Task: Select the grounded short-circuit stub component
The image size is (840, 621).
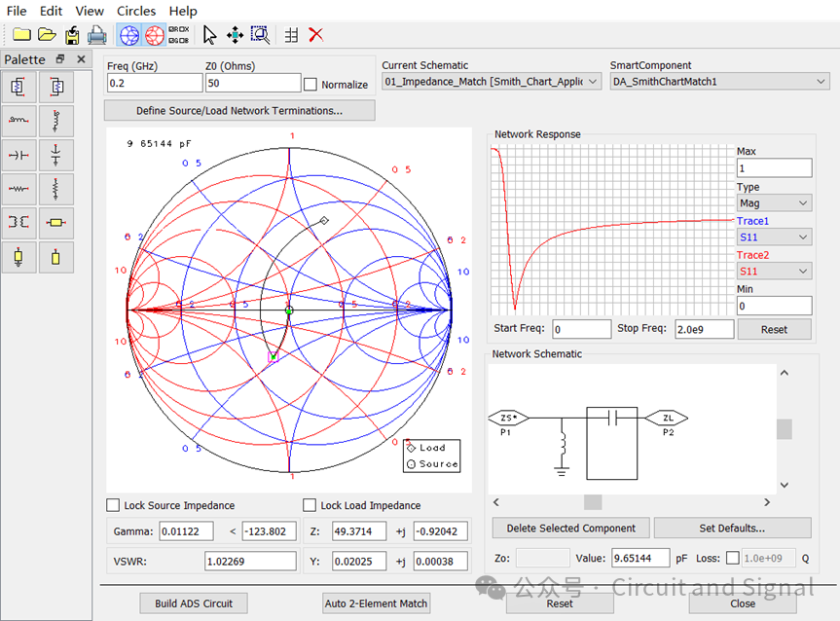Action: coord(18,257)
